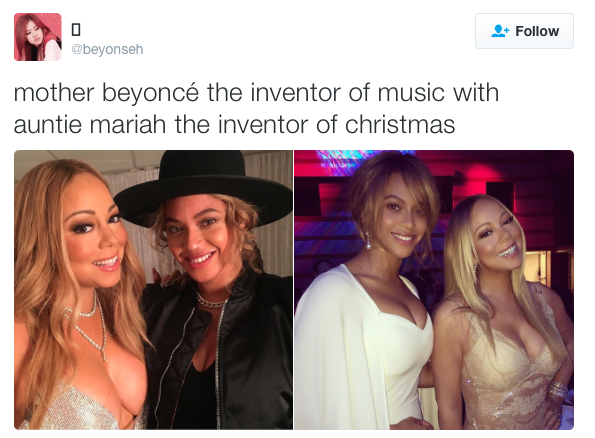The width and height of the screenshot is (595, 438).
Task: Open the left photo with the black hat
Action: [153, 290]
